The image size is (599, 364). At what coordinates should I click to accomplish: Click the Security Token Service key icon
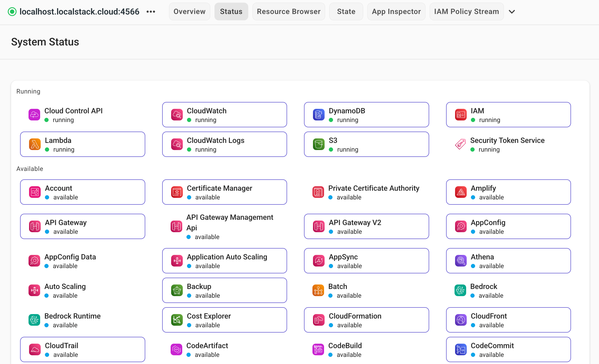(x=460, y=144)
